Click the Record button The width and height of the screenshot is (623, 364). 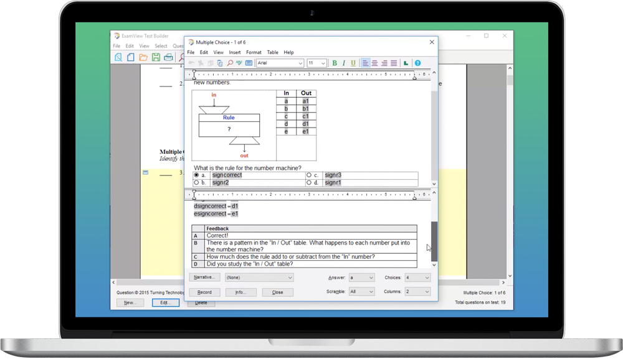click(x=204, y=292)
